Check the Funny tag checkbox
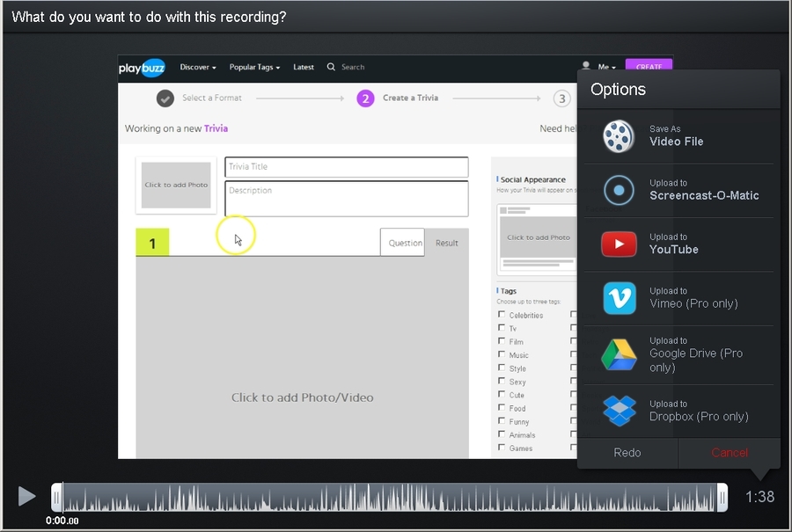 pos(502,420)
